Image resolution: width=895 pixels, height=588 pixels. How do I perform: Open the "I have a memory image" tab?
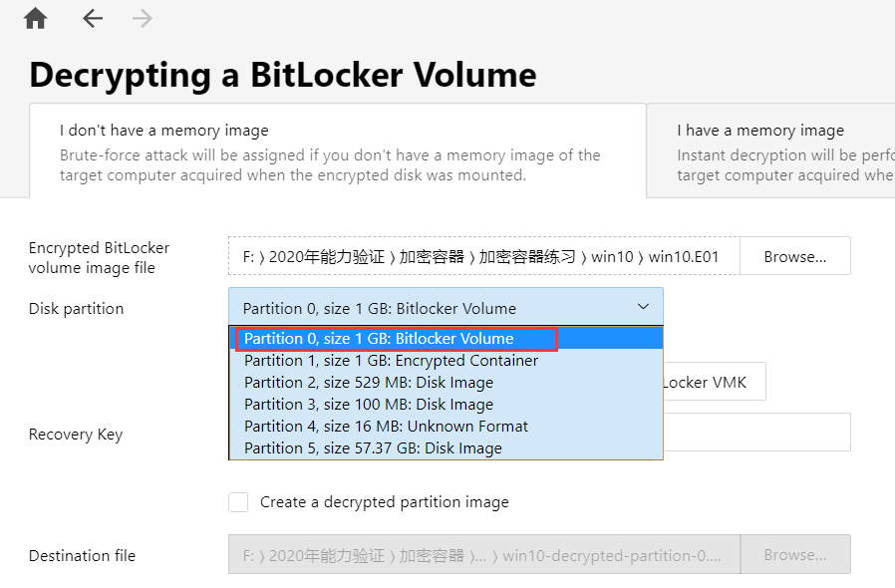[x=772, y=150]
